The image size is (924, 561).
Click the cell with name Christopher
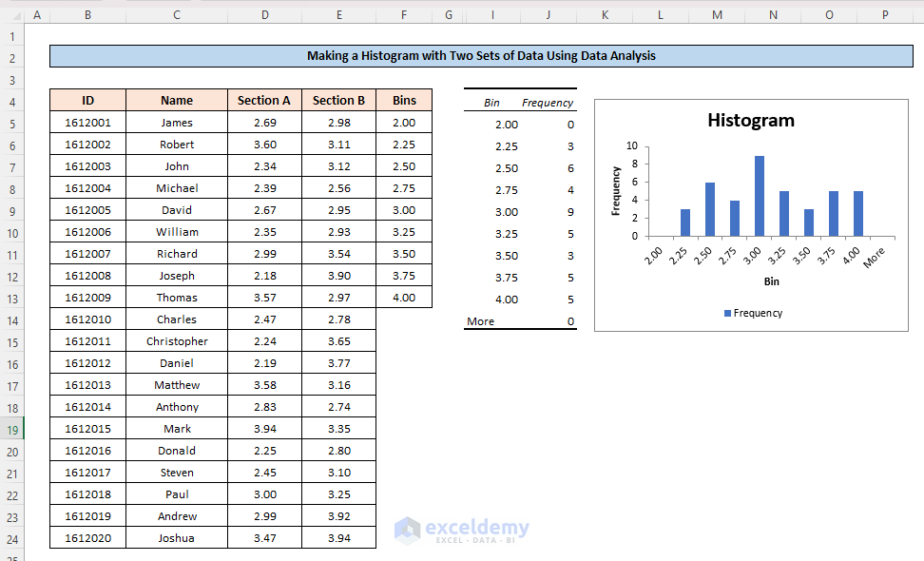click(177, 340)
